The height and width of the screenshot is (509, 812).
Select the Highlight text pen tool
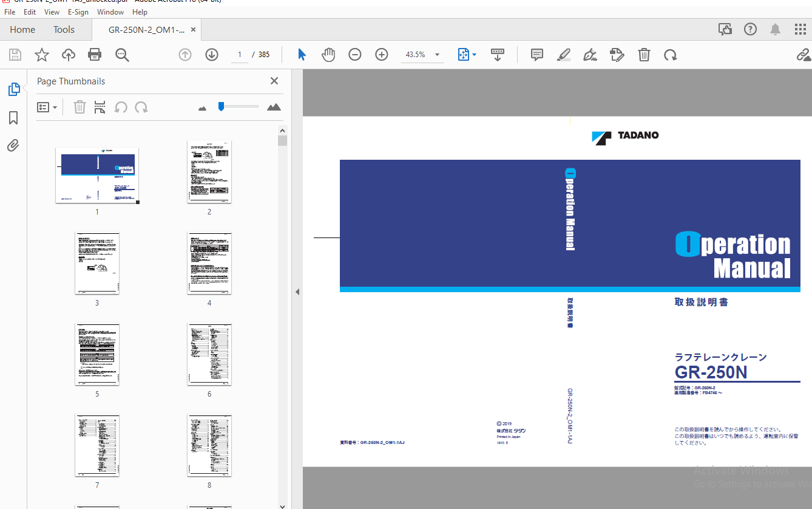(564, 55)
